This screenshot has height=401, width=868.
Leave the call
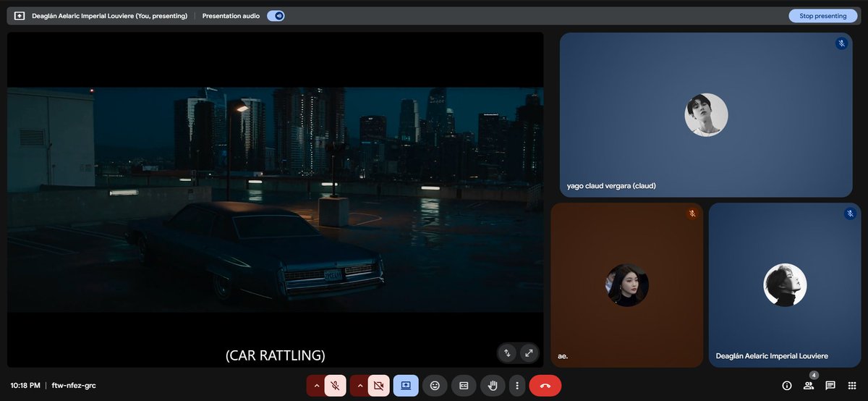(x=545, y=386)
